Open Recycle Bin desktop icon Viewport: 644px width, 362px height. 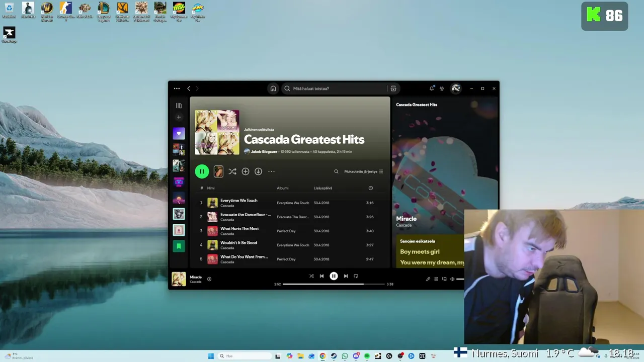pyautogui.click(x=9, y=11)
